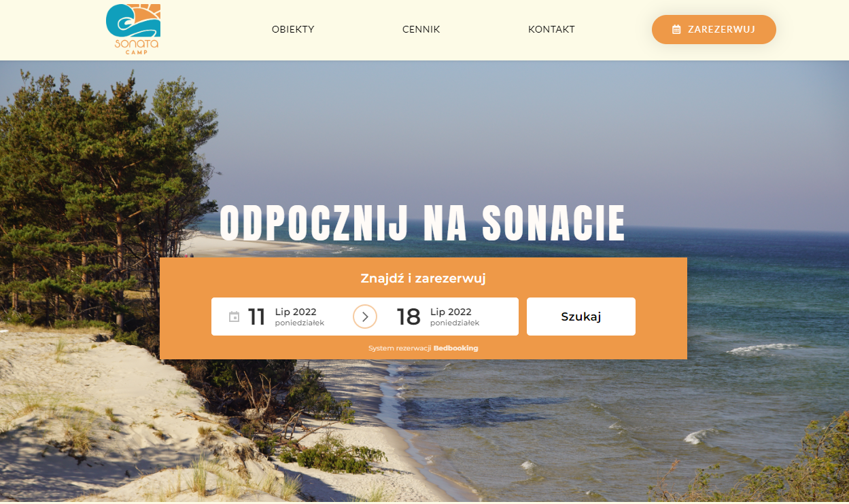Click the orange ZAREZERWUJ button

click(x=714, y=29)
